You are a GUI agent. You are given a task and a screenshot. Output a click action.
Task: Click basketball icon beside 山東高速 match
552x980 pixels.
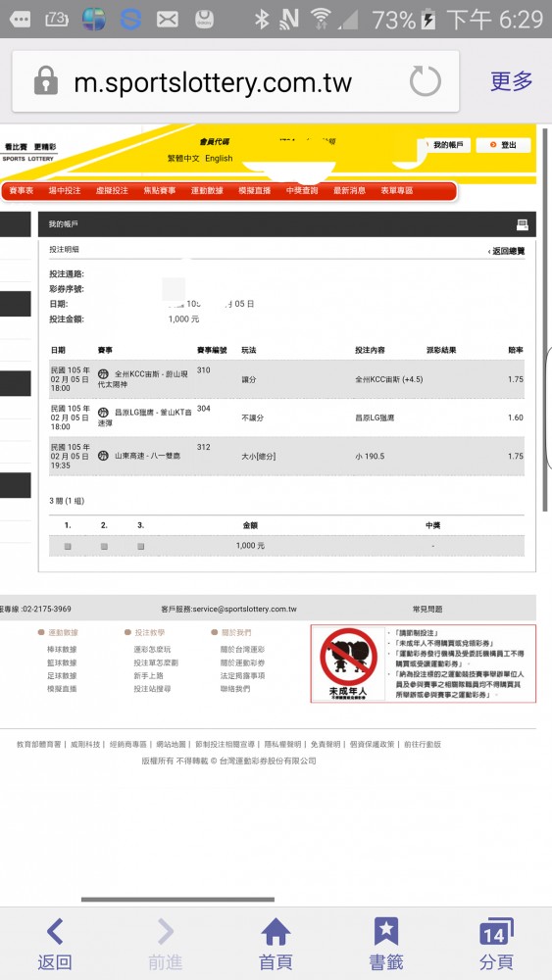click(x=104, y=457)
